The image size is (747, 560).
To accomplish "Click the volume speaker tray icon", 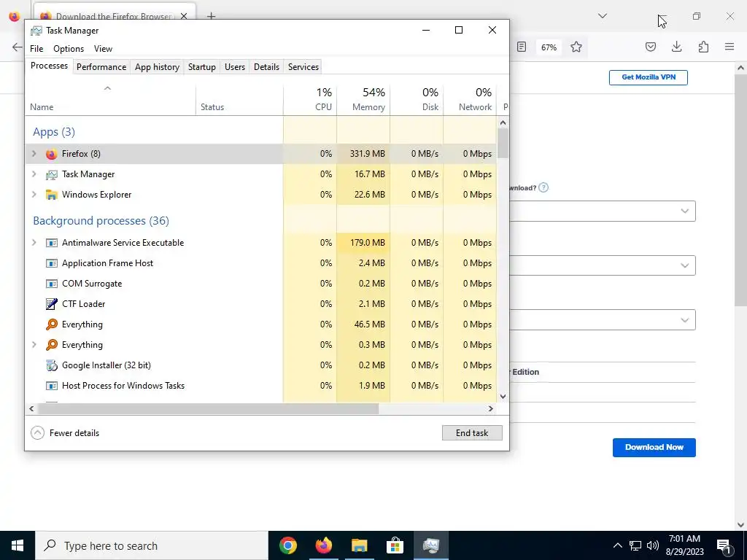I will 653,545.
